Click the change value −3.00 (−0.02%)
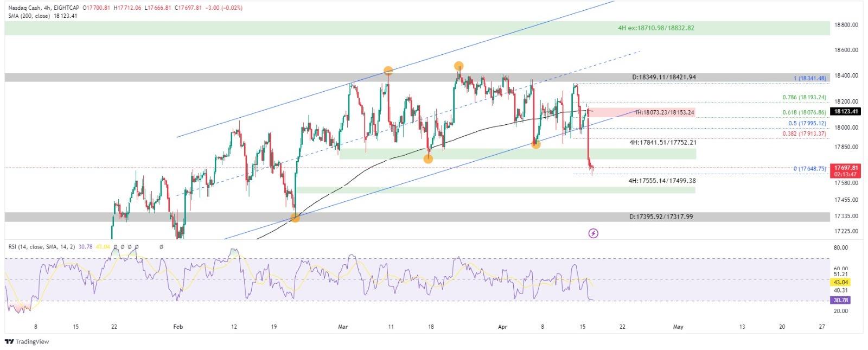 (x=224, y=8)
